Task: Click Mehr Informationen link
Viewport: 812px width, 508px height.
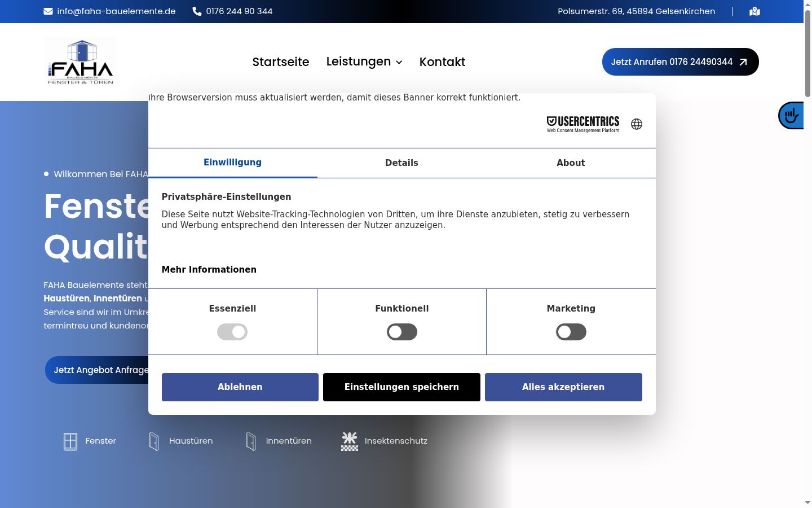Action: coord(209,270)
